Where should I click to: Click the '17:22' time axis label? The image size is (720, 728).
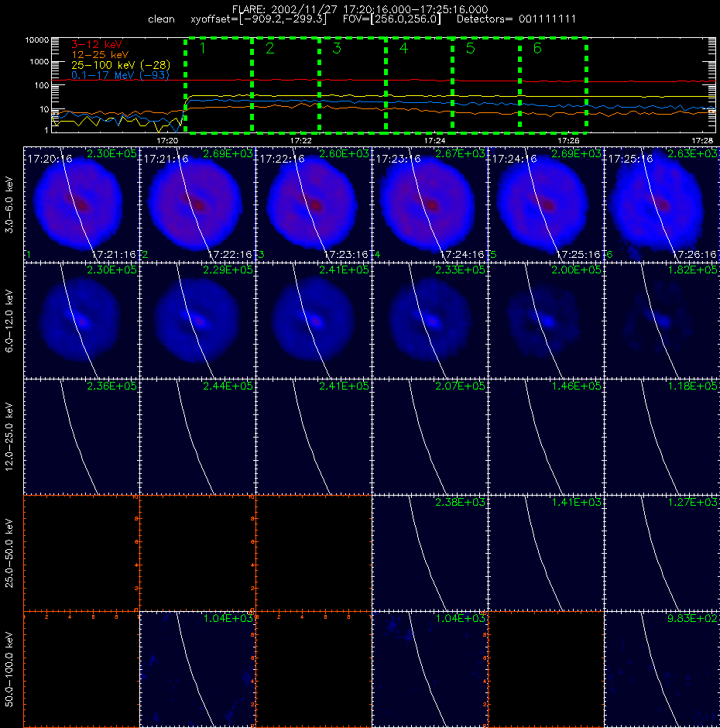301,140
